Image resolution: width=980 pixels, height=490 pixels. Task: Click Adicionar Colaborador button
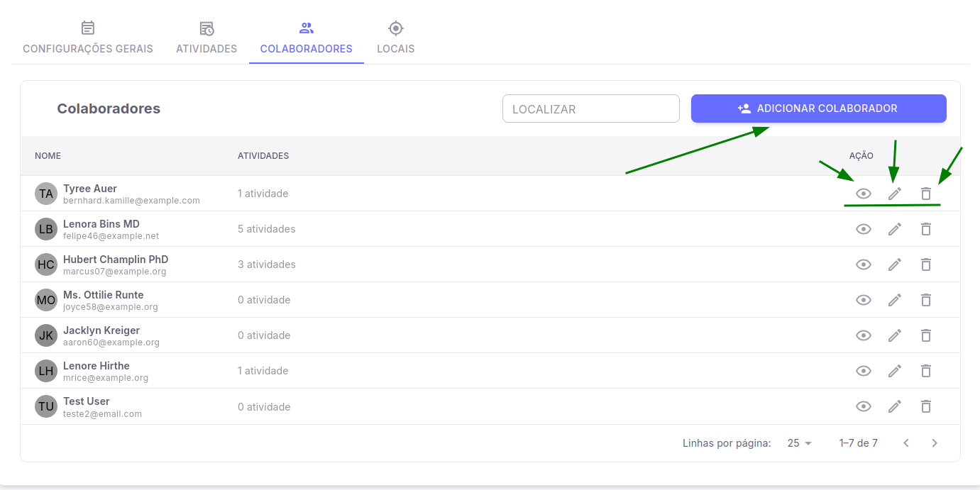(x=818, y=108)
